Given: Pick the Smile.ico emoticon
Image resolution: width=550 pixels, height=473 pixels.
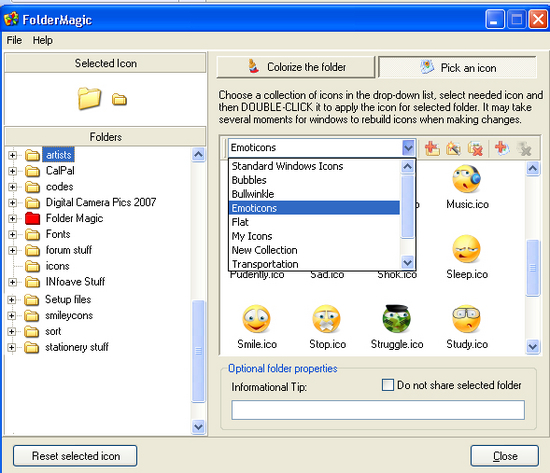Looking at the screenshot, I should [x=257, y=327].
